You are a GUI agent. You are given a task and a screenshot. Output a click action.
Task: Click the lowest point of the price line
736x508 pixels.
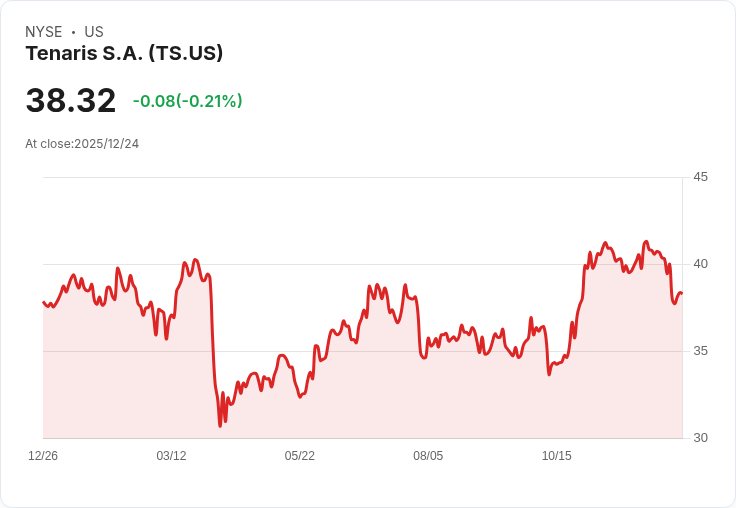pyautogui.click(x=220, y=426)
